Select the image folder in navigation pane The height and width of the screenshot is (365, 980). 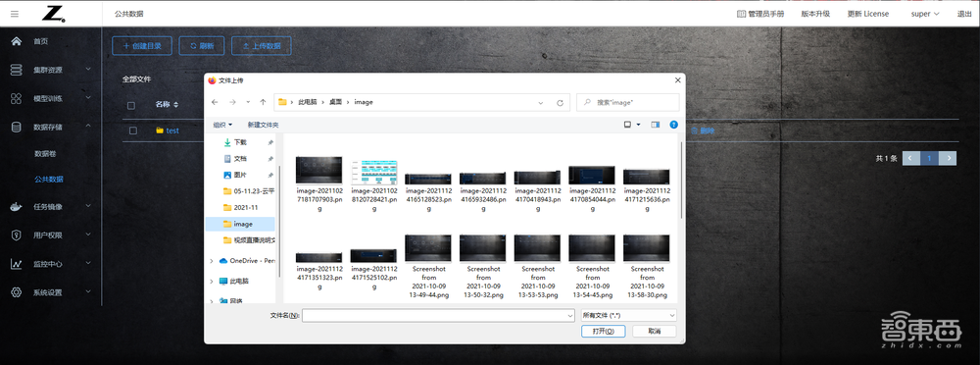[239, 224]
